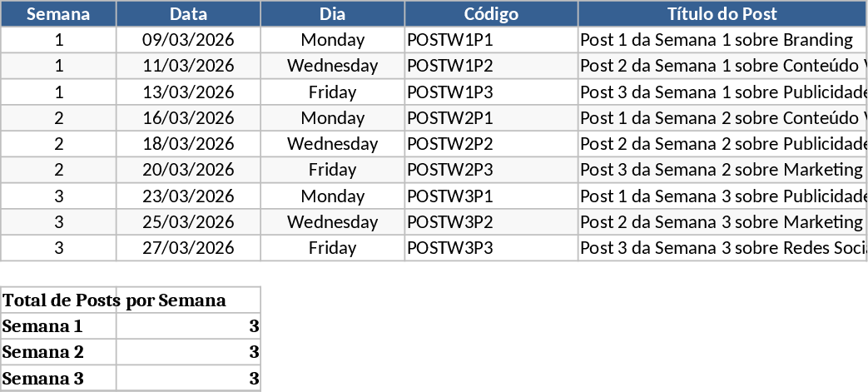
Task: Select the cell with date 13/03/2026
Action: click(x=188, y=92)
